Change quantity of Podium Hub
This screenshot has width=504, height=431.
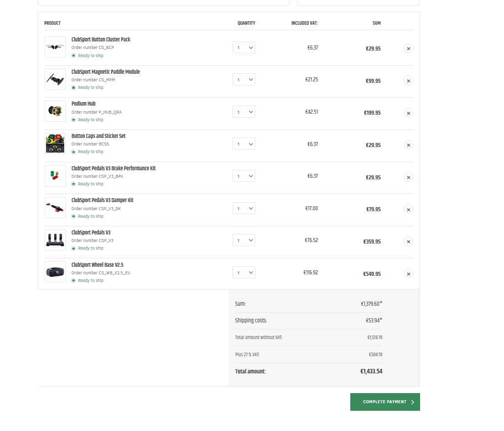click(244, 112)
